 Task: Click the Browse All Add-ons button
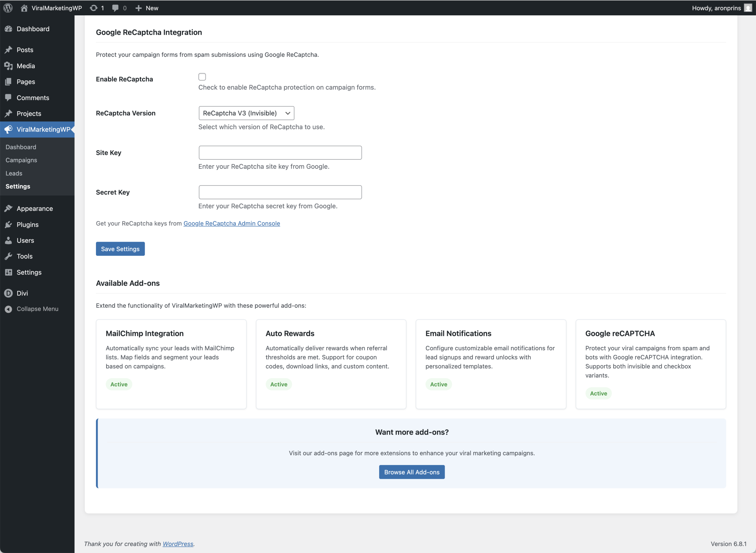[412, 472]
